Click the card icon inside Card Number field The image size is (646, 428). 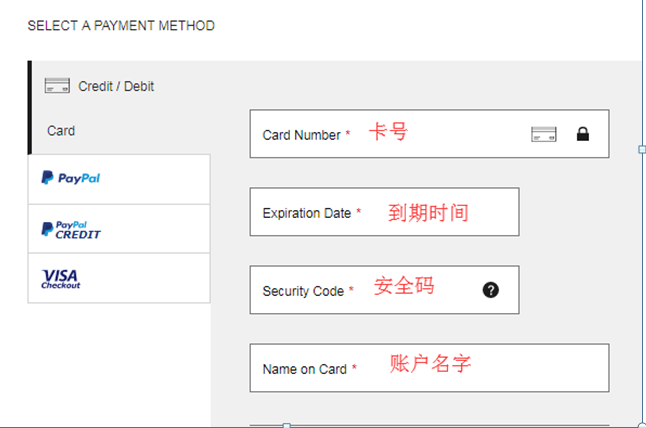pyautogui.click(x=543, y=134)
